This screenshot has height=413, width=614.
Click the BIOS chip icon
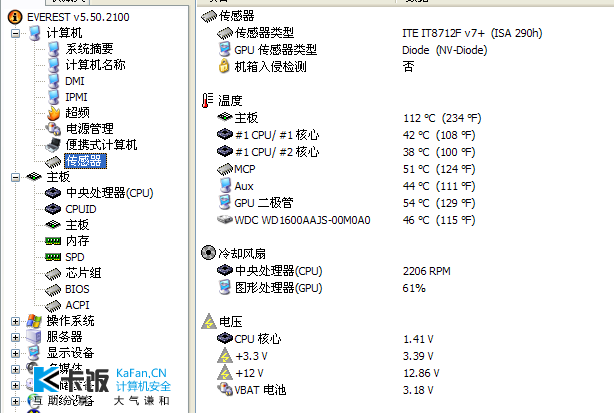pyautogui.click(x=53, y=290)
